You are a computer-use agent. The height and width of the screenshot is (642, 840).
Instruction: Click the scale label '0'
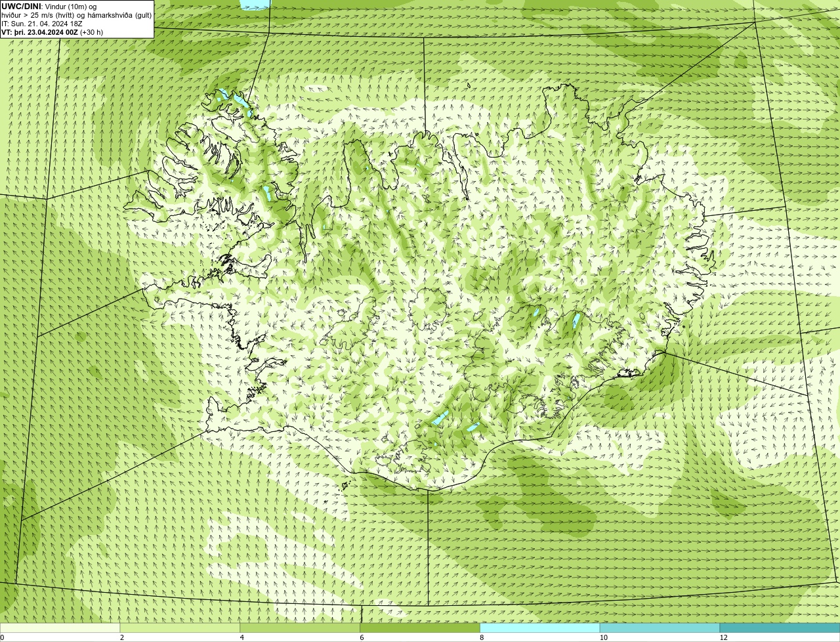pyautogui.click(x=2, y=637)
